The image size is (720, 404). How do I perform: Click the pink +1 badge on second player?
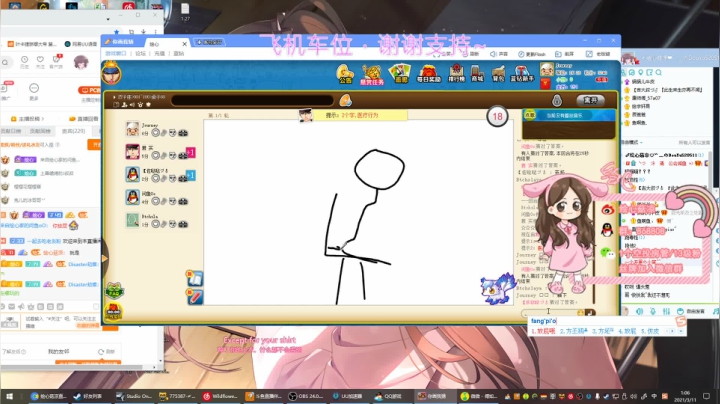191,152
